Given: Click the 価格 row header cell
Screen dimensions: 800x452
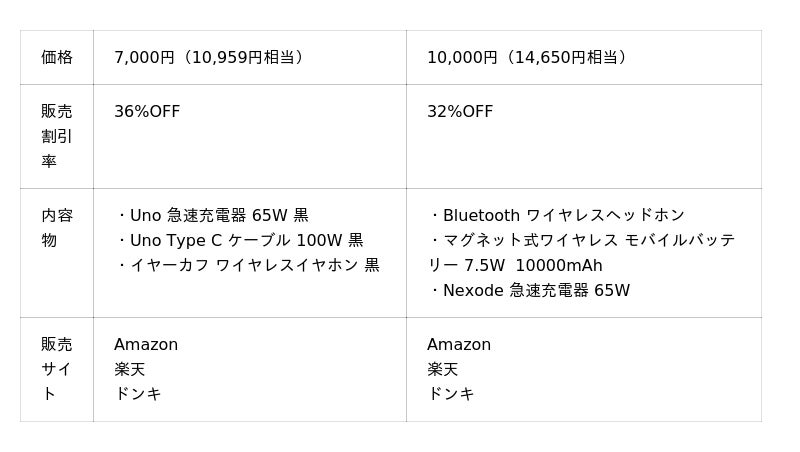Looking at the screenshot, I should tap(57, 57).
